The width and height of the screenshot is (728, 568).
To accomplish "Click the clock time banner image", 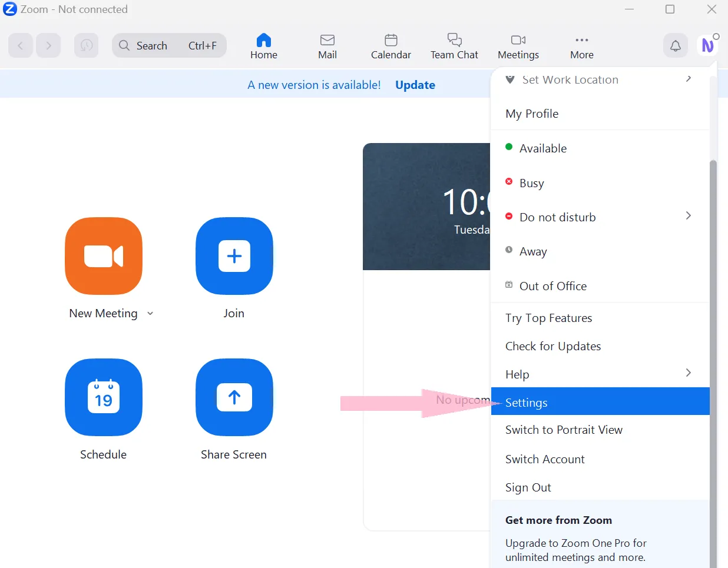I will pyautogui.click(x=426, y=207).
